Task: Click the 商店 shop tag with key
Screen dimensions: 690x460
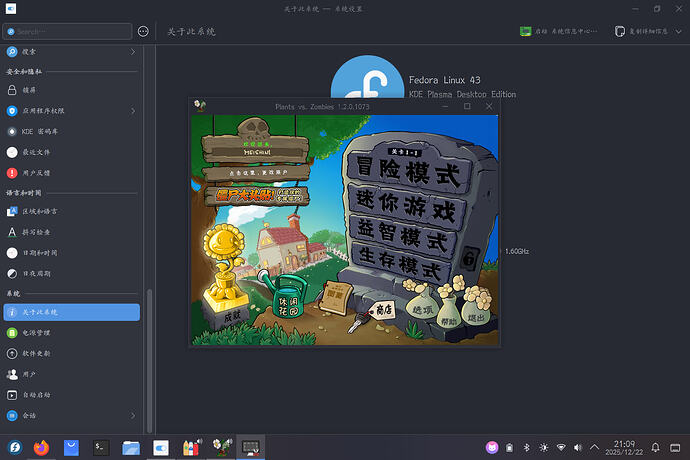Action: tap(383, 311)
